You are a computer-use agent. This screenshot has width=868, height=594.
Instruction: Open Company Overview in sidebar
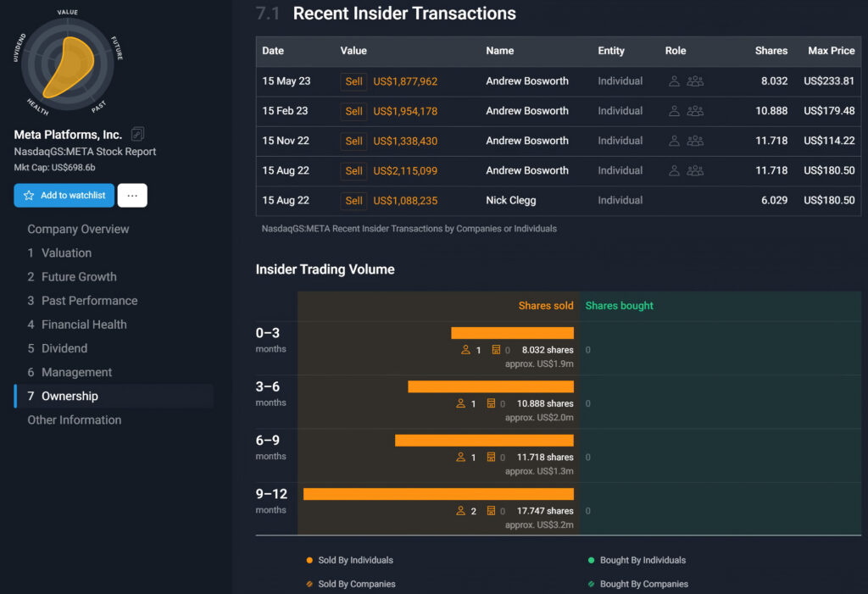[78, 229]
